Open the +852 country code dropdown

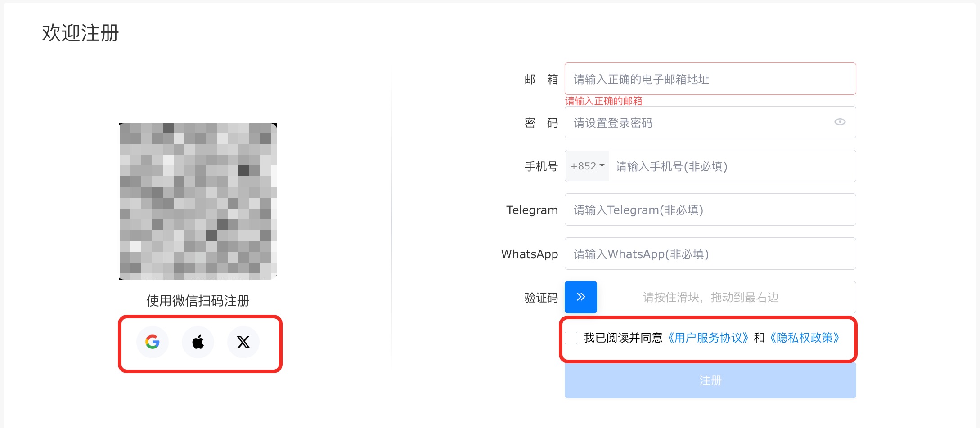[587, 166]
